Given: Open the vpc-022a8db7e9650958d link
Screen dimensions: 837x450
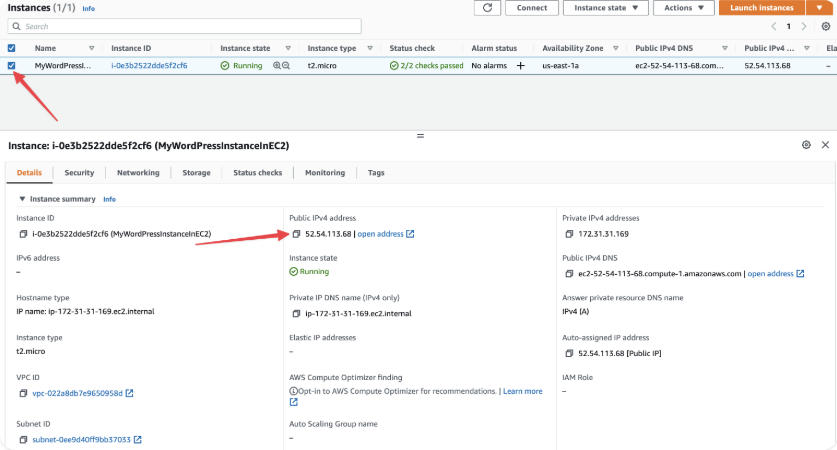Looking at the screenshot, I should [x=77, y=393].
